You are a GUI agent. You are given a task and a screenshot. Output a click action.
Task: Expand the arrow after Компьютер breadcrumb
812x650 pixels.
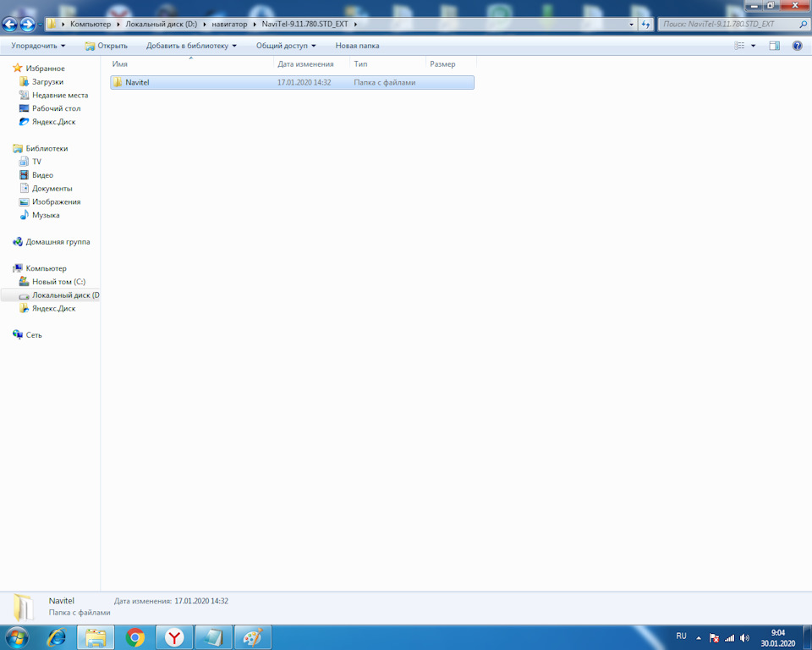click(x=118, y=24)
